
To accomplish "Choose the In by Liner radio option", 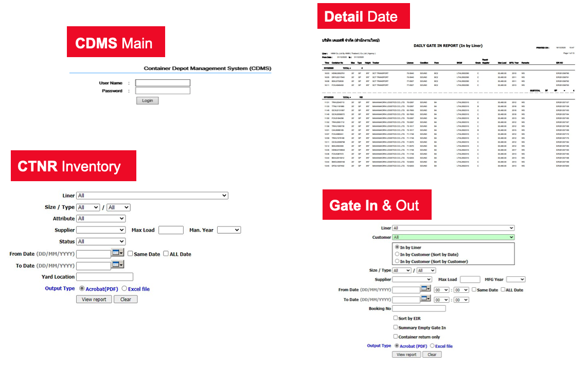I will (397, 247).
